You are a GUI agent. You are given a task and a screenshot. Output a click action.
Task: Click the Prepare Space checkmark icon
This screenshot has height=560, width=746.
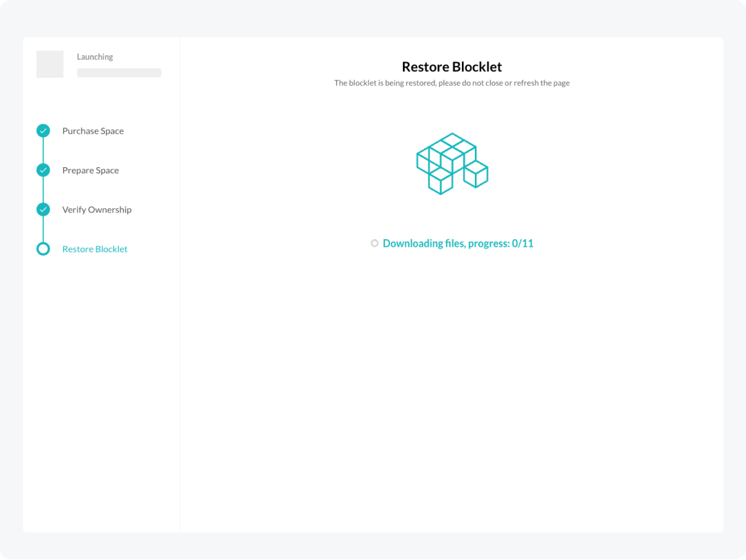tap(43, 170)
